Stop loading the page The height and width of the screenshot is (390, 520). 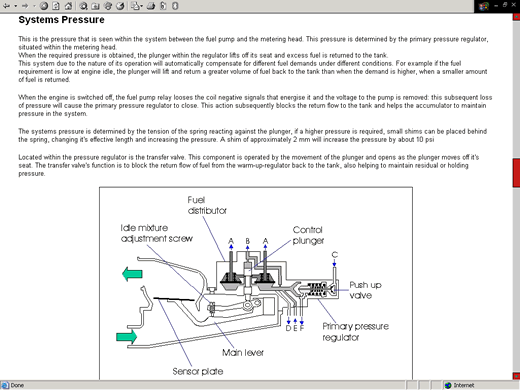click(x=44, y=6)
